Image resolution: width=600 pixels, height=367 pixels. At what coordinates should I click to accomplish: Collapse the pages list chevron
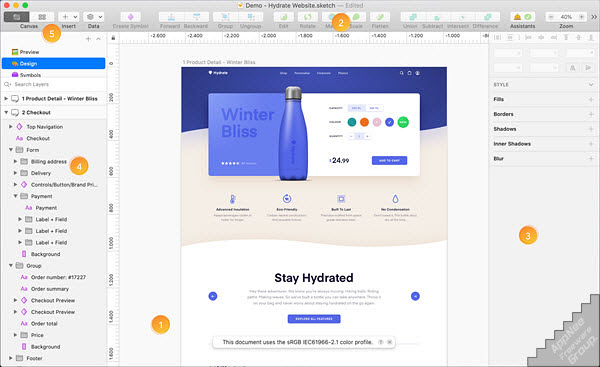point(98,39)
